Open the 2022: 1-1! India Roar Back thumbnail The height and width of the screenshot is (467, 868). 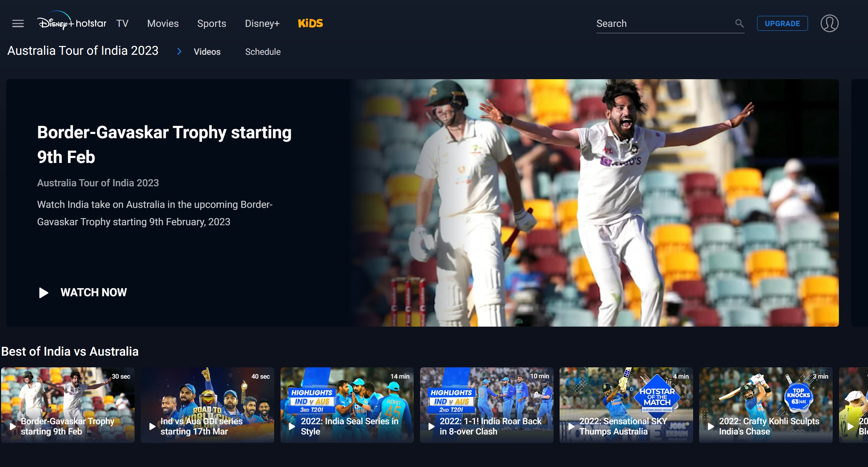pos(486,405)
